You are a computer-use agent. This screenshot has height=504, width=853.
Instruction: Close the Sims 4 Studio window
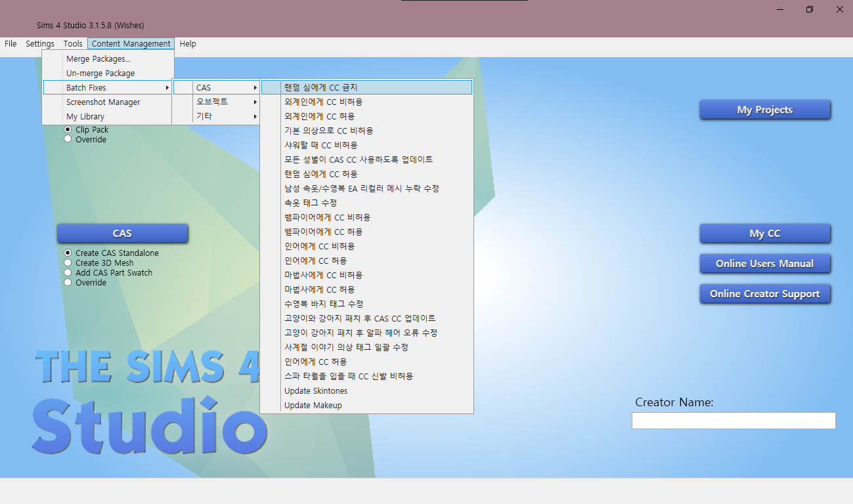pyautogui.click(x=840, y=9)
